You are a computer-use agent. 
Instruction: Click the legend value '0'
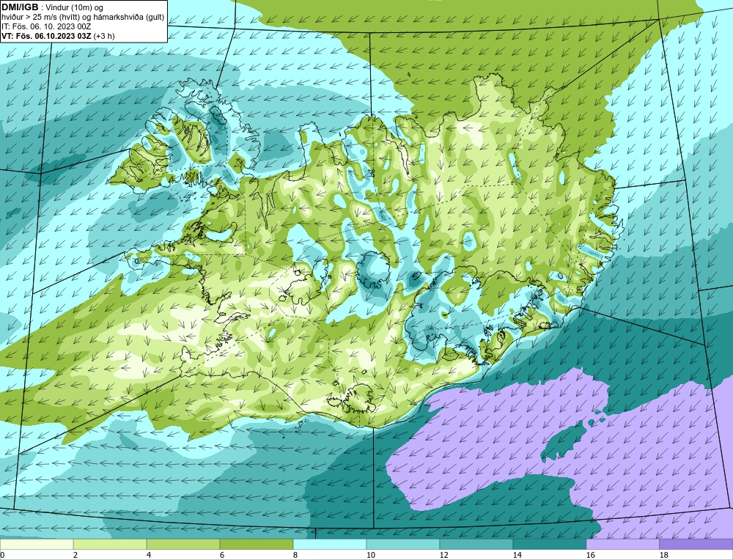pos(2,555)
